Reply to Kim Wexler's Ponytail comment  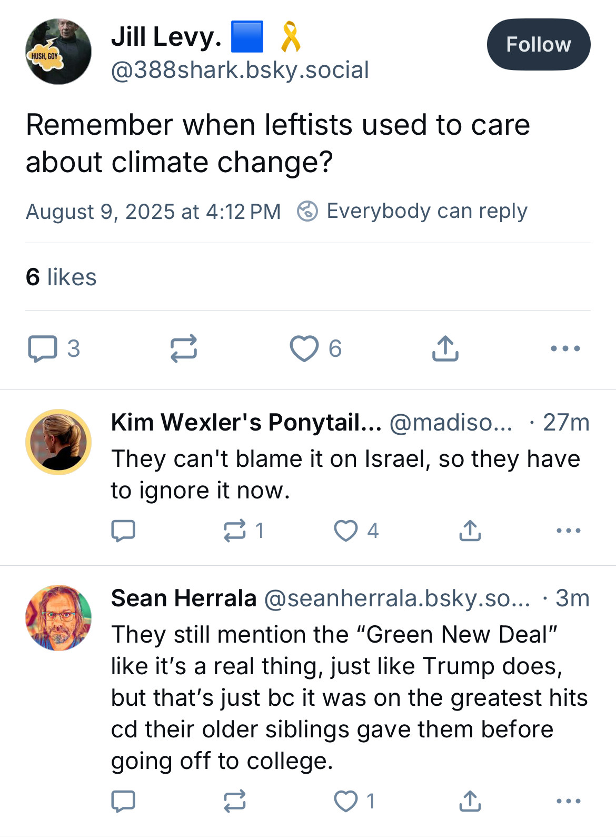tap(123, 531)
